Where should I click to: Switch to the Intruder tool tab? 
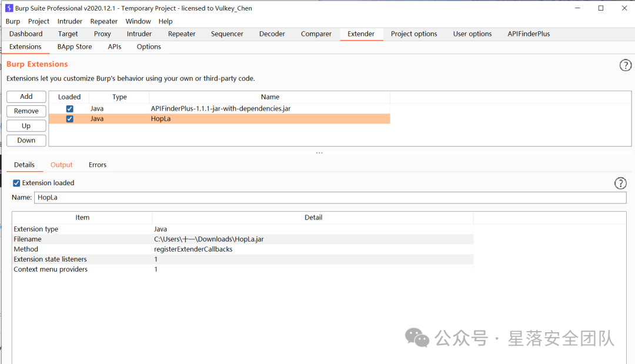pyautogui.click(x=139, y=34)
